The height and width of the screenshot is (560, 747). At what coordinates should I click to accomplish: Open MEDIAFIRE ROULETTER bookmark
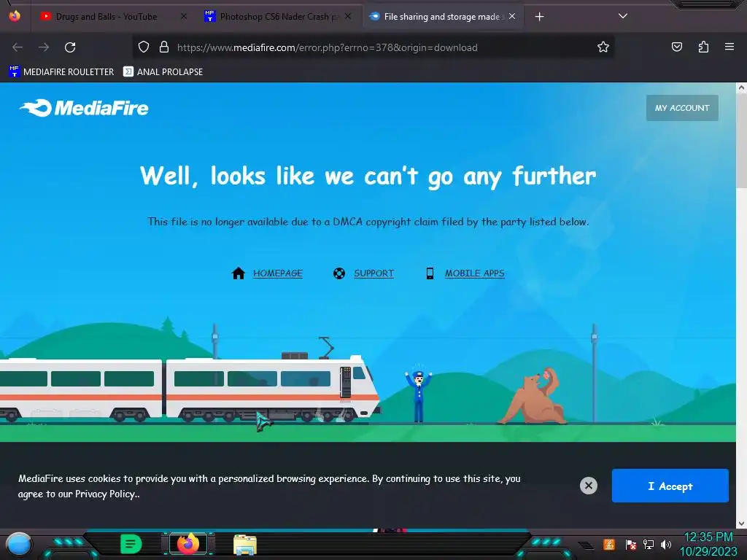[61, 72]
